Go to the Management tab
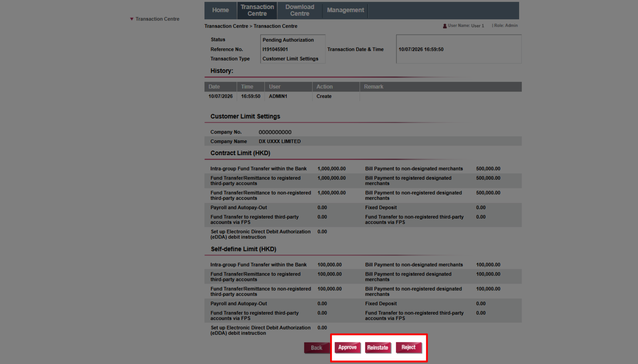638x364 pixels. [345, 10]
